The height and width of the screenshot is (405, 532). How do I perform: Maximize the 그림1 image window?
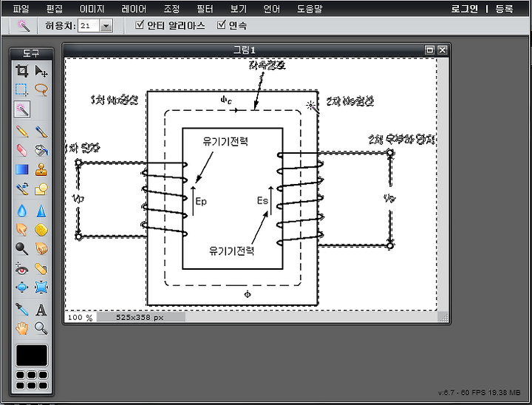point(429,50)
